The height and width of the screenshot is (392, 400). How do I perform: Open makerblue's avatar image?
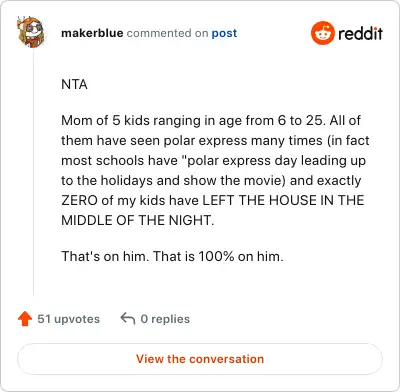[31, 32]
